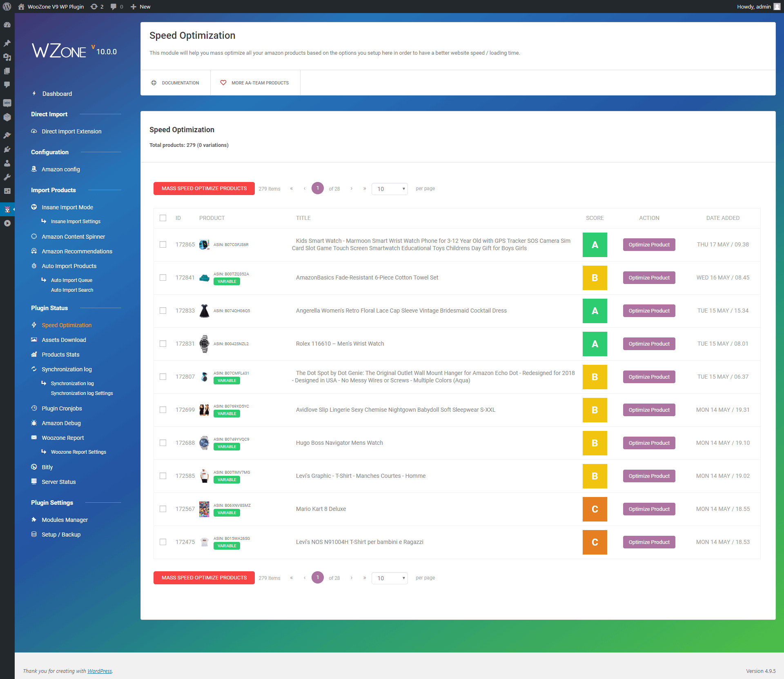Check the box for product 172841
The height and width of the screenshot is (679, 784).
(x=163, y=277)
